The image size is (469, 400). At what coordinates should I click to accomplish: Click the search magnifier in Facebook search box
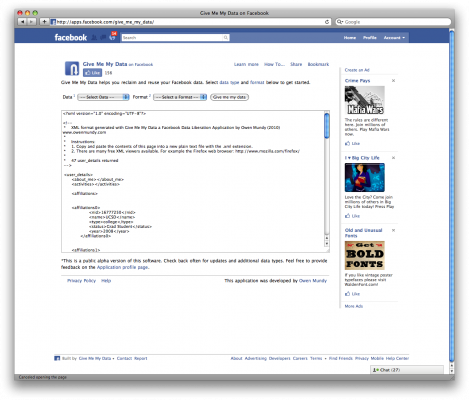226,38
